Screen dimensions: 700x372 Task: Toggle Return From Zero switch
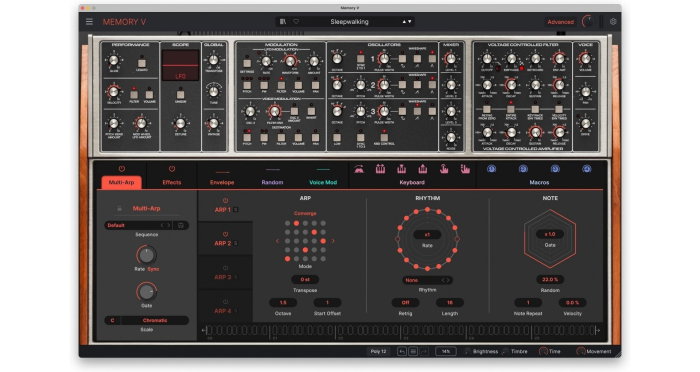pos(487,109)
